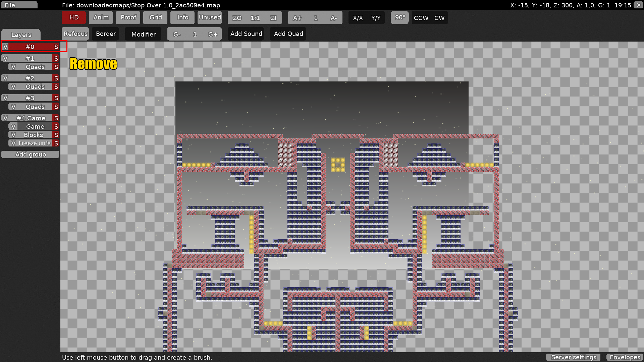
Task: Open the 90° rotation amount selector
Action: click(400, 17)
